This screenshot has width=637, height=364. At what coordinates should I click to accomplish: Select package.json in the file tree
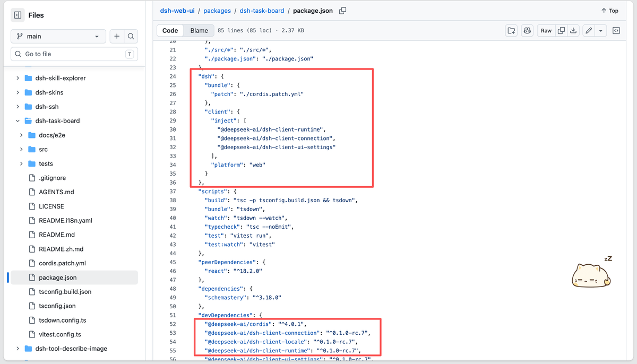pyautogui.click(x=74, y=278)
